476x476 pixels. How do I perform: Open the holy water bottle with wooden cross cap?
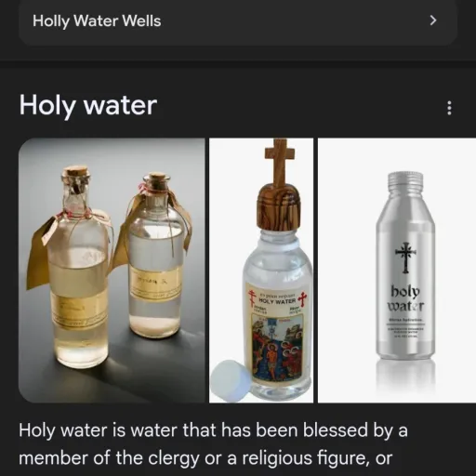point(261,271)
